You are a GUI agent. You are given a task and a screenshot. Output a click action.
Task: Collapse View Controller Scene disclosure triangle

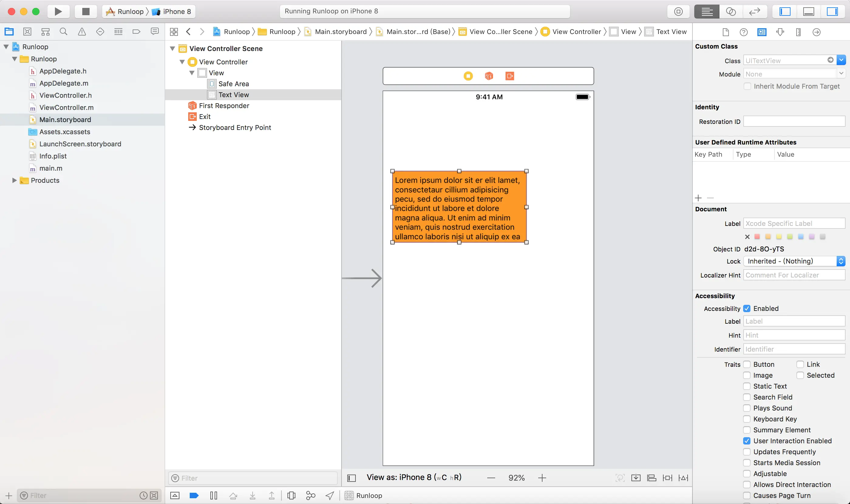(172, 49)
